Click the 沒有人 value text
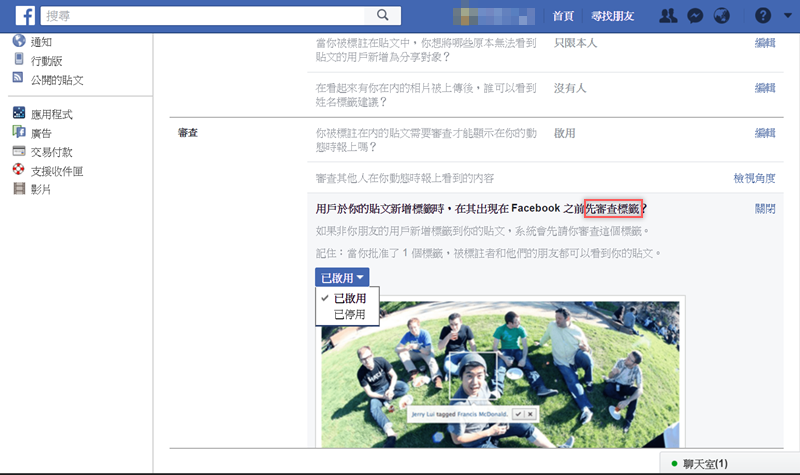Screen dimensions: 800x475 click(570, 88)
